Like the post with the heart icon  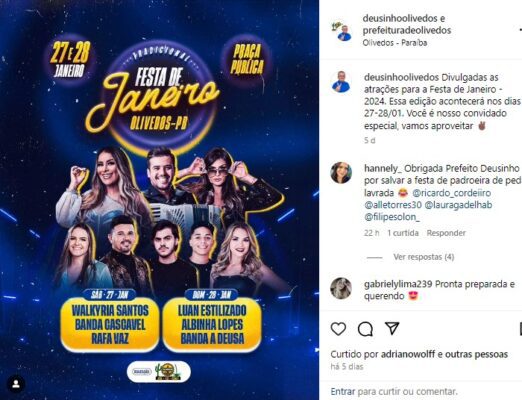[x=338, y=329]
